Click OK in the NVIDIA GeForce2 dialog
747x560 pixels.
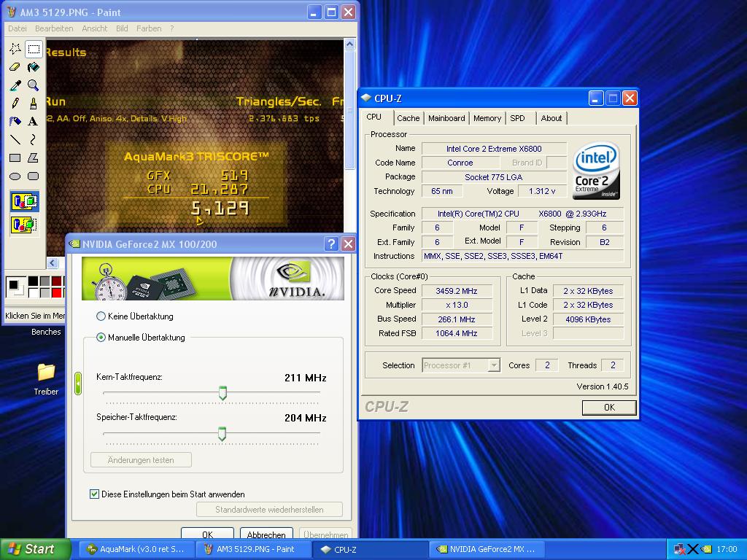click(x=207, y=534)
